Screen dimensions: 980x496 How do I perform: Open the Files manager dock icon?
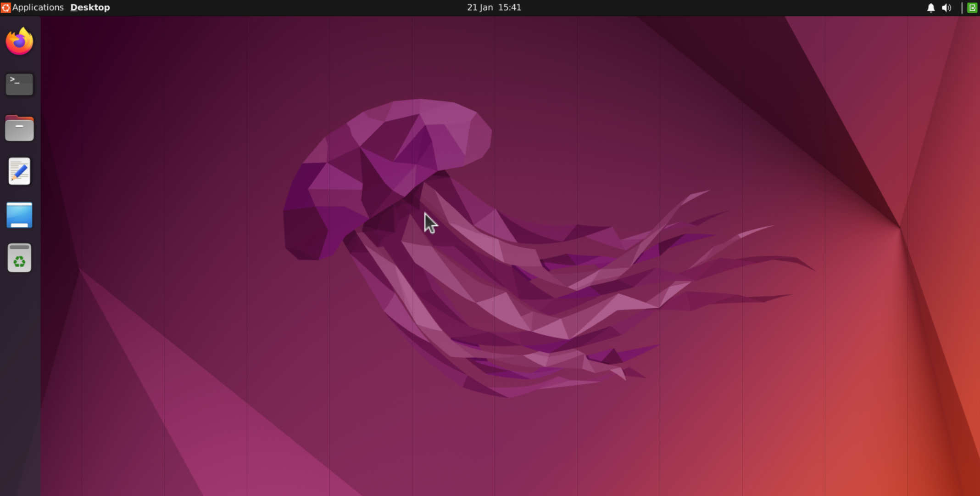(19, 128)
